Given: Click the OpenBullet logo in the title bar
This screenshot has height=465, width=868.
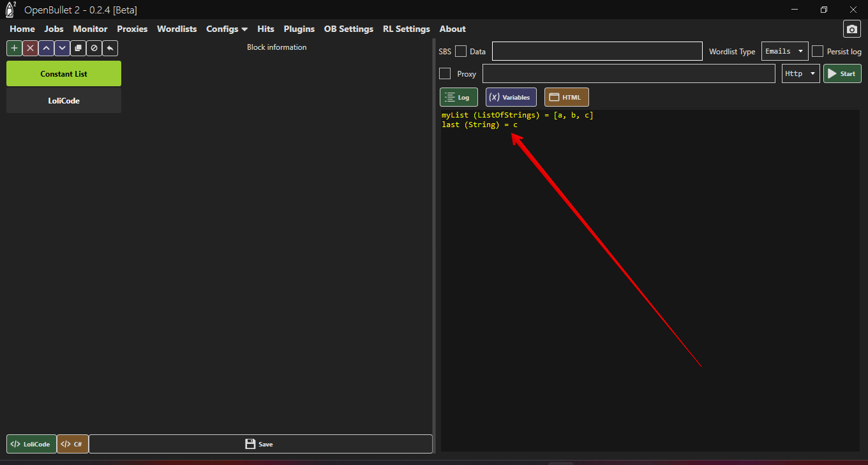Looking at the screenshot, I should point(11,9).
